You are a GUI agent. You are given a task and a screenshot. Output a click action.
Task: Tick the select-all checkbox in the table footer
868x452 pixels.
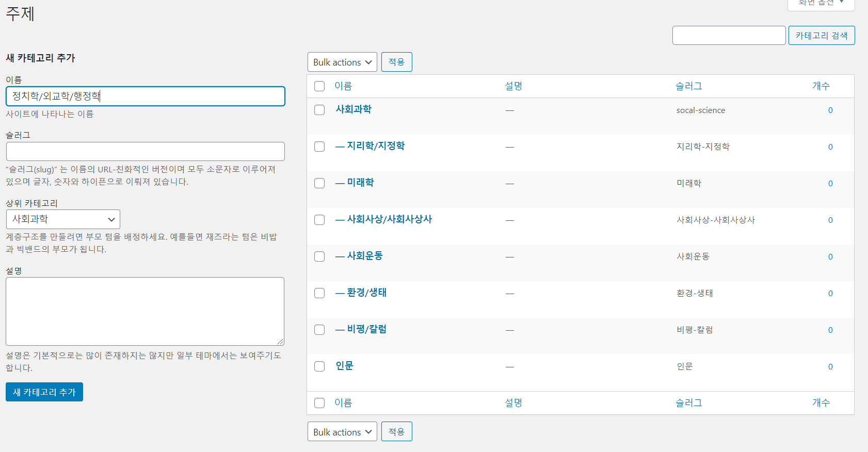pyautogui.click(x=319, y=403)
